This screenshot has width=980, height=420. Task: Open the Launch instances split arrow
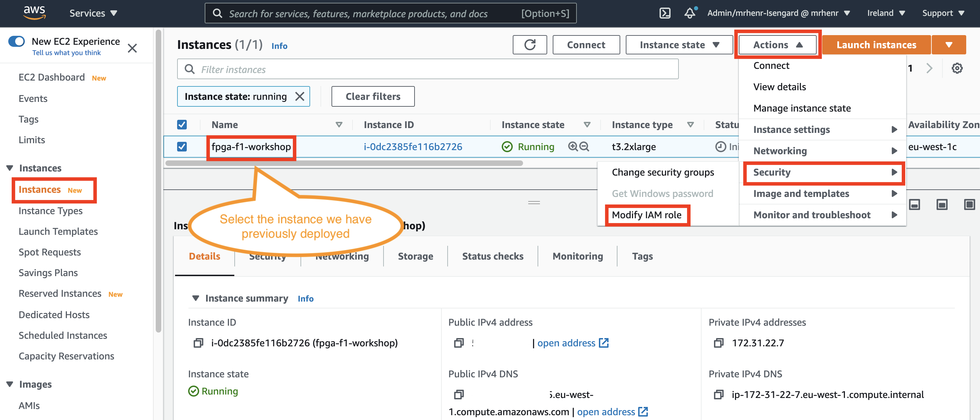(949, 45)
